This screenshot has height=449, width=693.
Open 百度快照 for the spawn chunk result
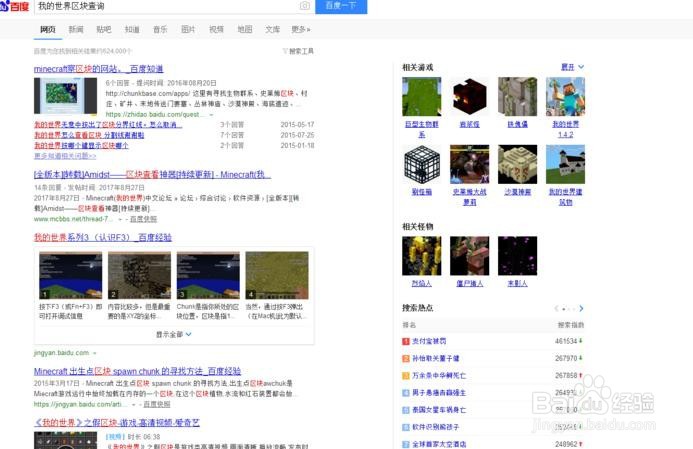click(156, 404)
